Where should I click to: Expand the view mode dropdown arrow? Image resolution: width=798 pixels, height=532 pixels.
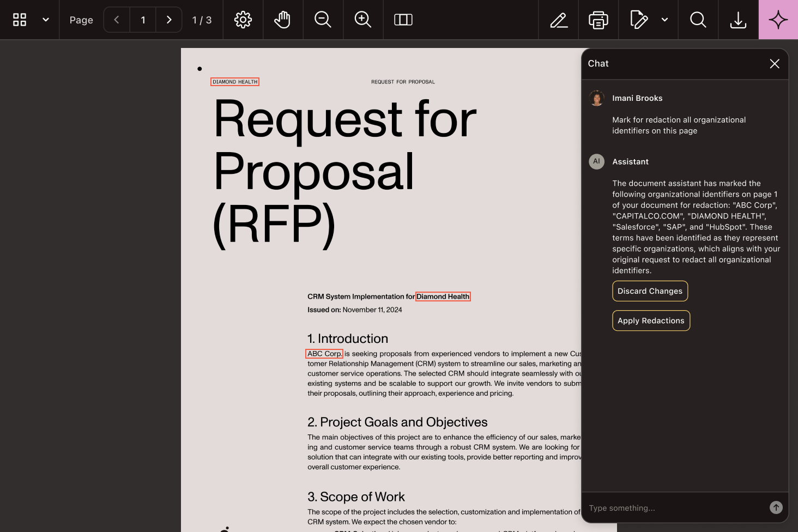coord(46,20)
